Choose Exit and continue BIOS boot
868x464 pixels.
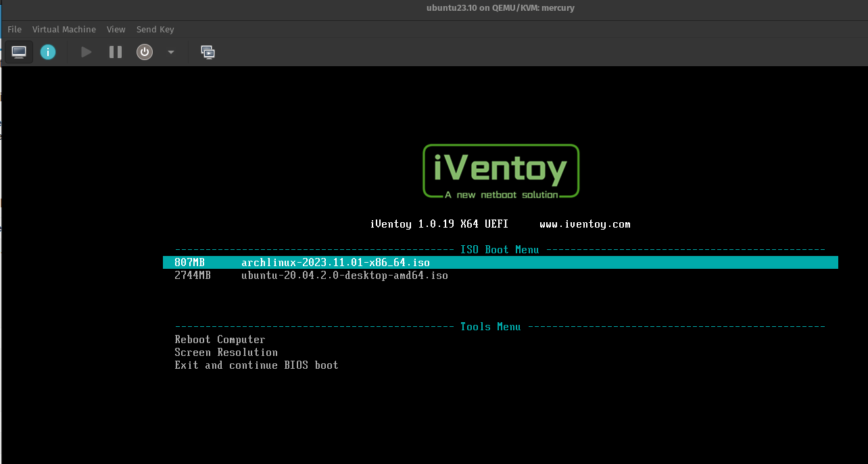256,365
